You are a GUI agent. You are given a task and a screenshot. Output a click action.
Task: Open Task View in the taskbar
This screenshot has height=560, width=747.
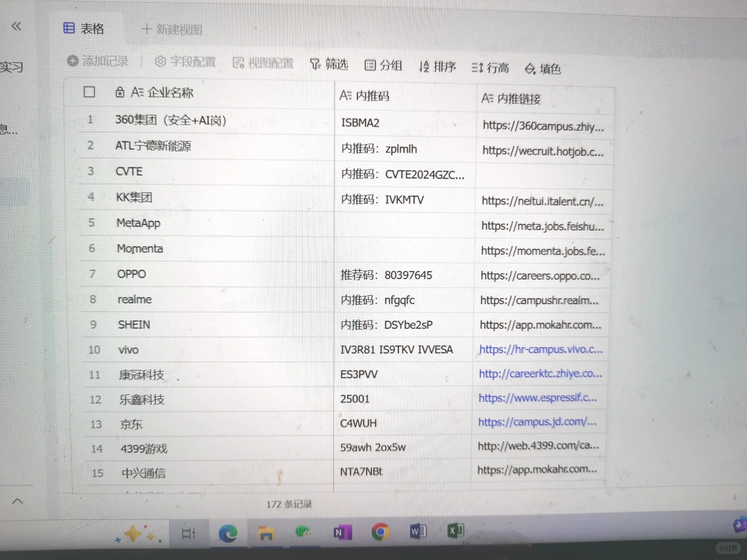(188, 533)
